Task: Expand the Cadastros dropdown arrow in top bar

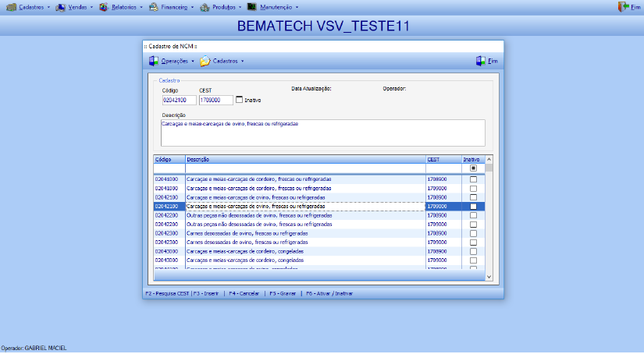Action: (x=48, y=7)
